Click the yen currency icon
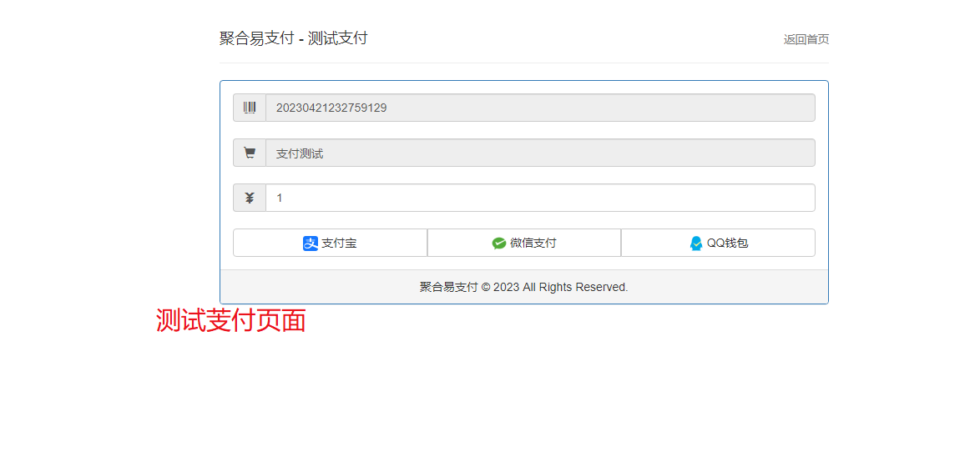The image size is (980, 457). 250,198
